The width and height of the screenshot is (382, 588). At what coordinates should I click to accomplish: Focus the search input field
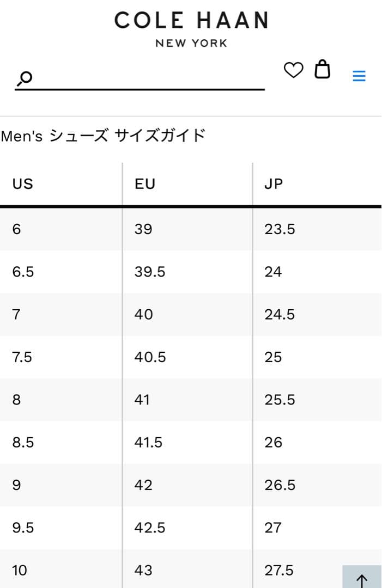(x=147, y=79)
